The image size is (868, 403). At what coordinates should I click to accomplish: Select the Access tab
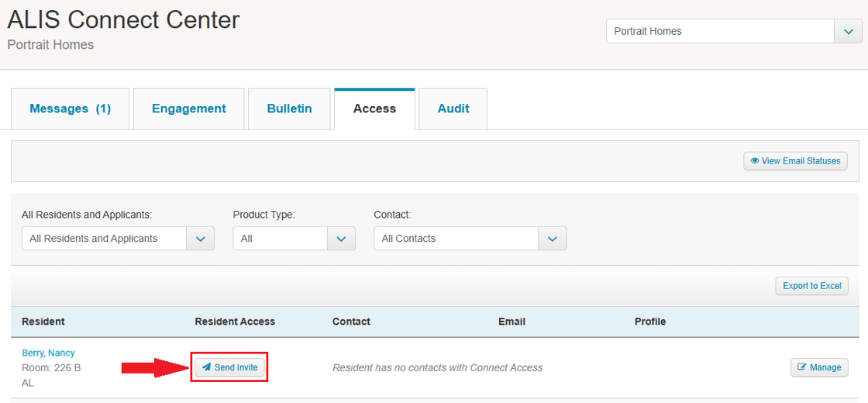tap(375, 109)
